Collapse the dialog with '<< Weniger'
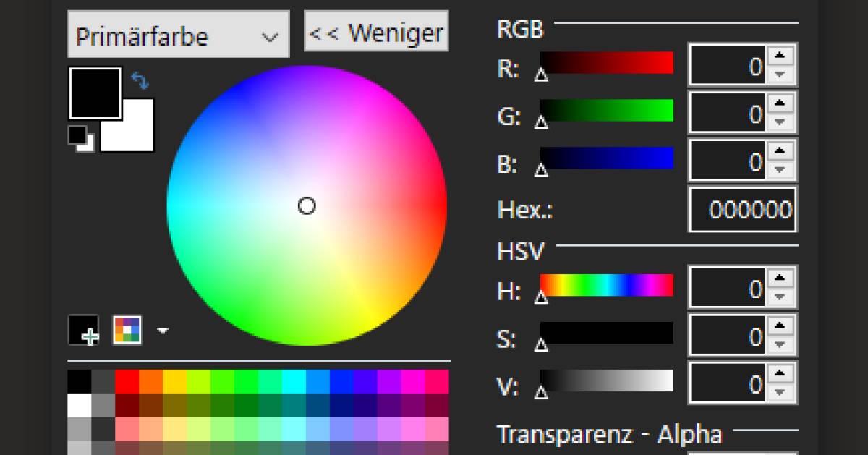The width and height of the screenshot is (868, 455). (x=375, y=31)
